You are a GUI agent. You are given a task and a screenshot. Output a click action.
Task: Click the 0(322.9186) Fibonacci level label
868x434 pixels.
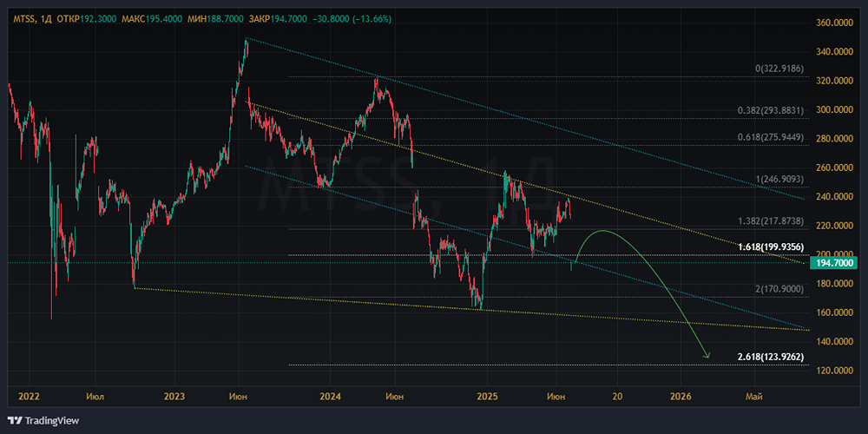click(779, 69)
